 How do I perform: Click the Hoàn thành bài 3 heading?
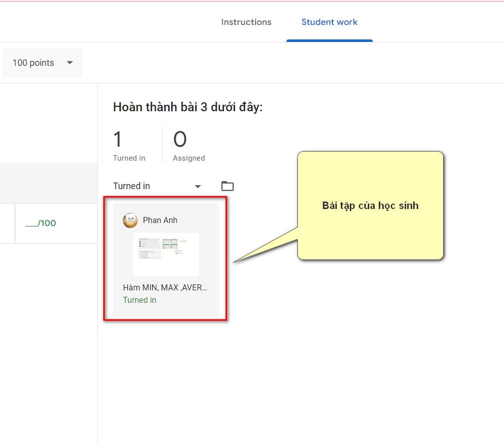188,107
